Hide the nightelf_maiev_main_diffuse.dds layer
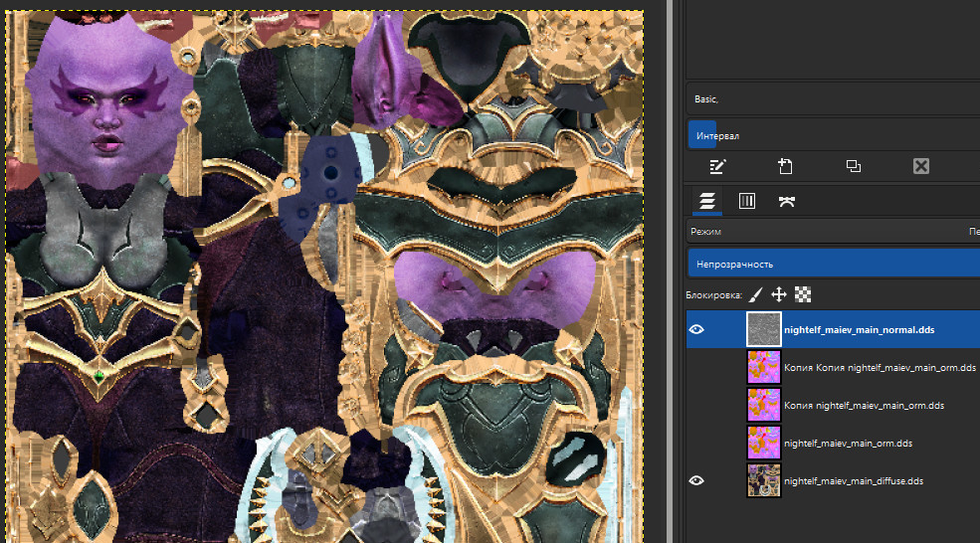The width and height of the screenshot is (980, 543). click(x=696, y=480)
